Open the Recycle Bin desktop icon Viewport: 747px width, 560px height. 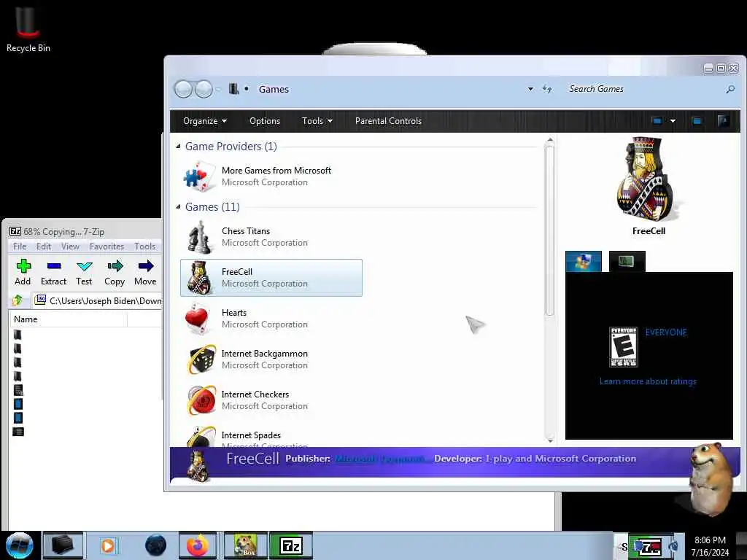coord(27,28)
